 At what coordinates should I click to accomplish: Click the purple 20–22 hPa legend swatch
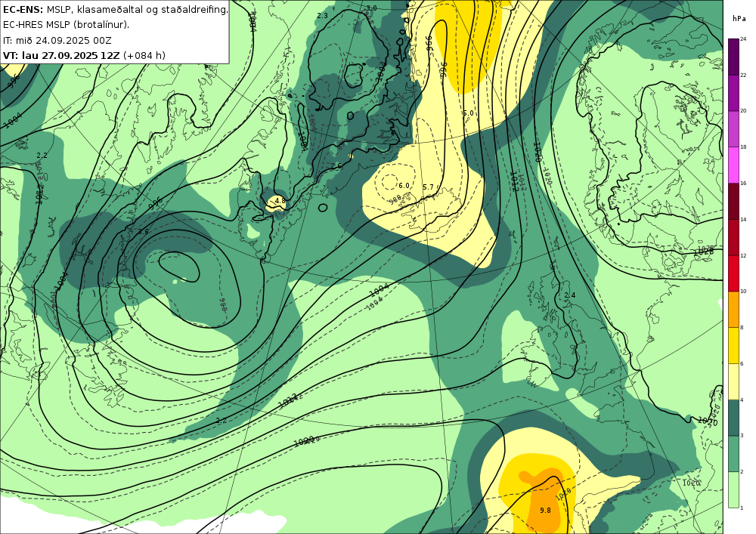pyautogui.click(x=733, y=92)
